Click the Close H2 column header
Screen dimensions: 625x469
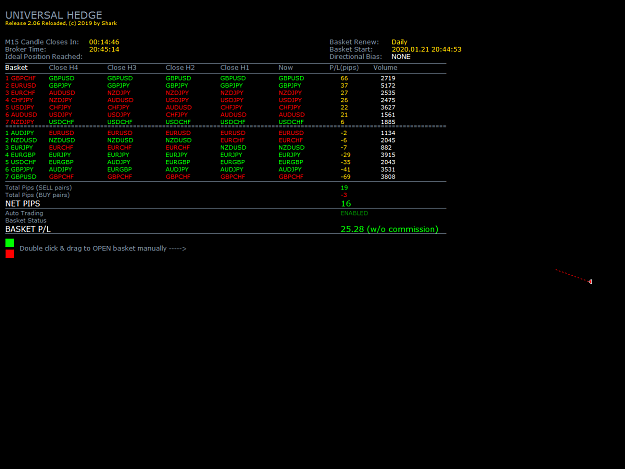(x=180, y=68)
